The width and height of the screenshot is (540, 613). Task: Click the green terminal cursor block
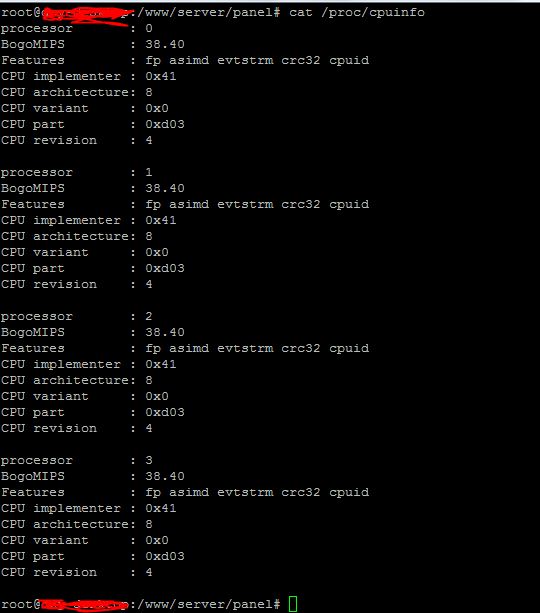[x=293, y=604]
